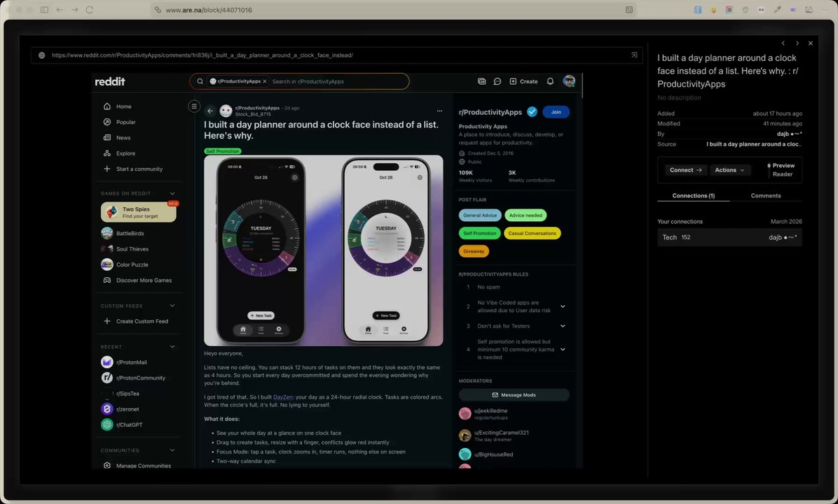
Task: Open moderator u/BigHouseRed profile
Action: point(493,454)
